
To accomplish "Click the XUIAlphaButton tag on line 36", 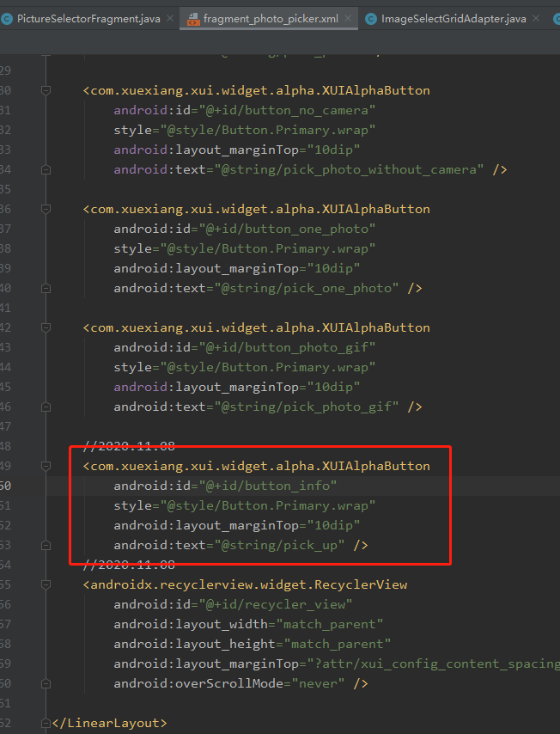I will tap(256, 209).
